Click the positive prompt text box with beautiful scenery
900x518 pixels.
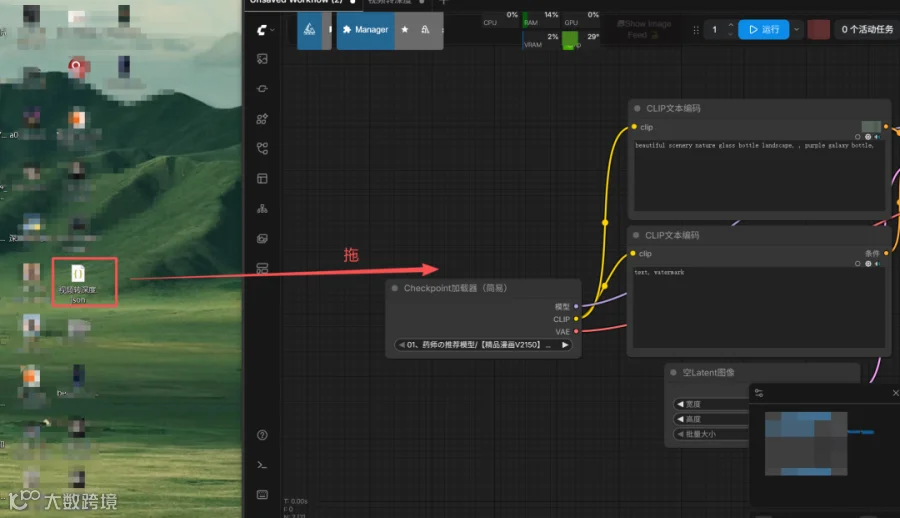tap(759, 175)
